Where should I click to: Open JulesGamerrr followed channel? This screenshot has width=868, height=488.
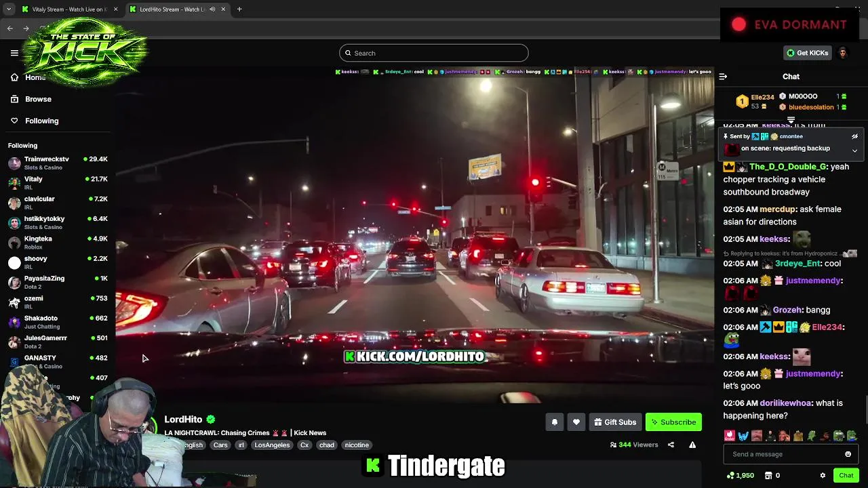[58, 342]
